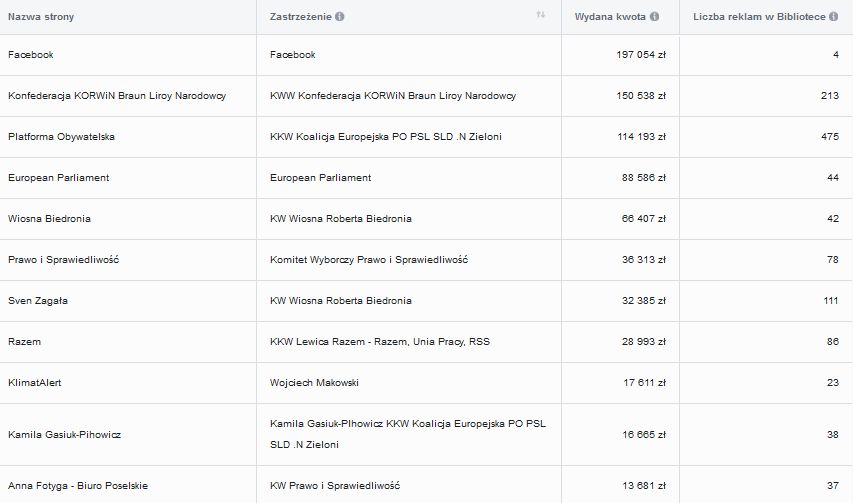Image resolution: width=853 pixels, height=503 pixels.
Task: Click the KlimatAlert page name
Action: (x=35, y=383)
